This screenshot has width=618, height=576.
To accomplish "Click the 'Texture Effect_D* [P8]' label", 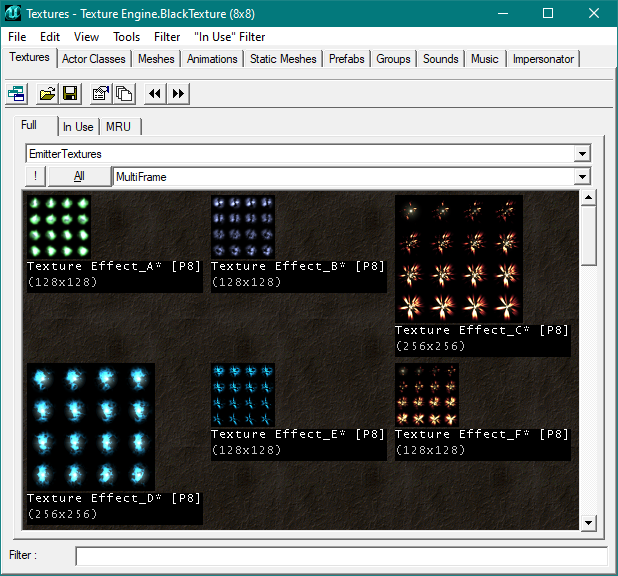I will [x=114, y=498].
